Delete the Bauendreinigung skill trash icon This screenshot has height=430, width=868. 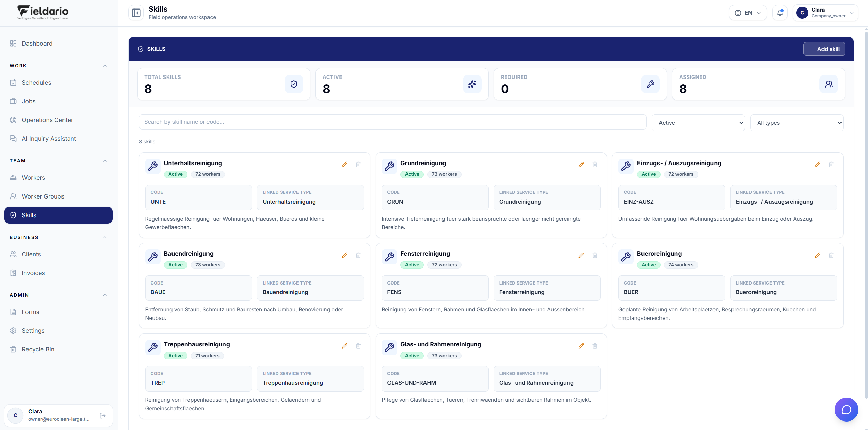coord(358,255)
